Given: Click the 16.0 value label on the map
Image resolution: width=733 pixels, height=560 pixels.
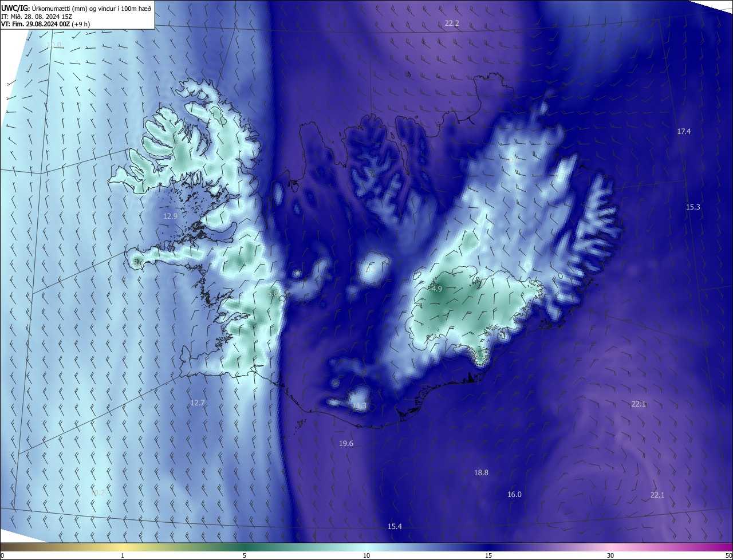Looking at the screenshot, I should 514,495.
